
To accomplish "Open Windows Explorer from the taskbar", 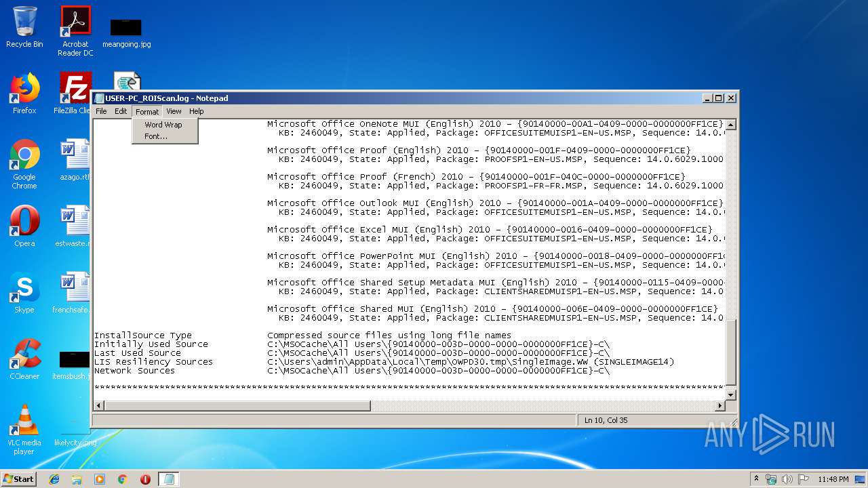I will 77,479.
